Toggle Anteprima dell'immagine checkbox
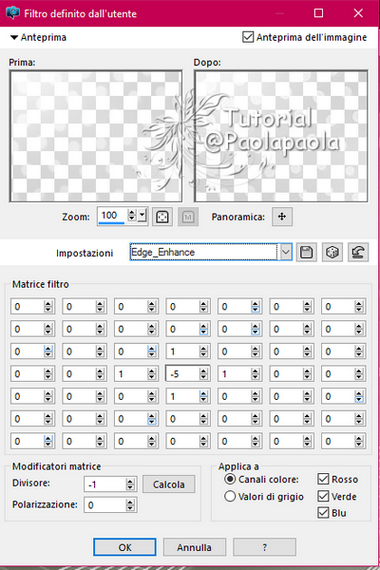The height and width of the screenshot is (570, 380). point(248,37)
